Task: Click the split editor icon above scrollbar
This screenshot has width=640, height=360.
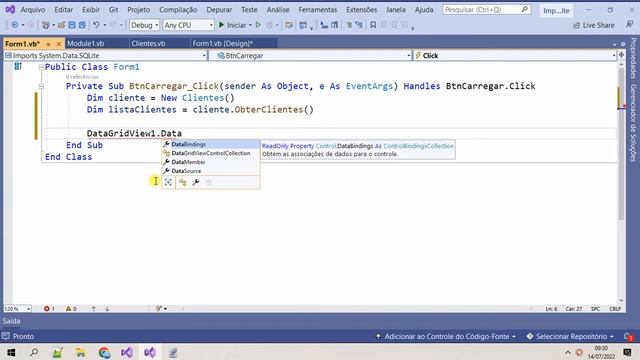Action: click(621, 55)
